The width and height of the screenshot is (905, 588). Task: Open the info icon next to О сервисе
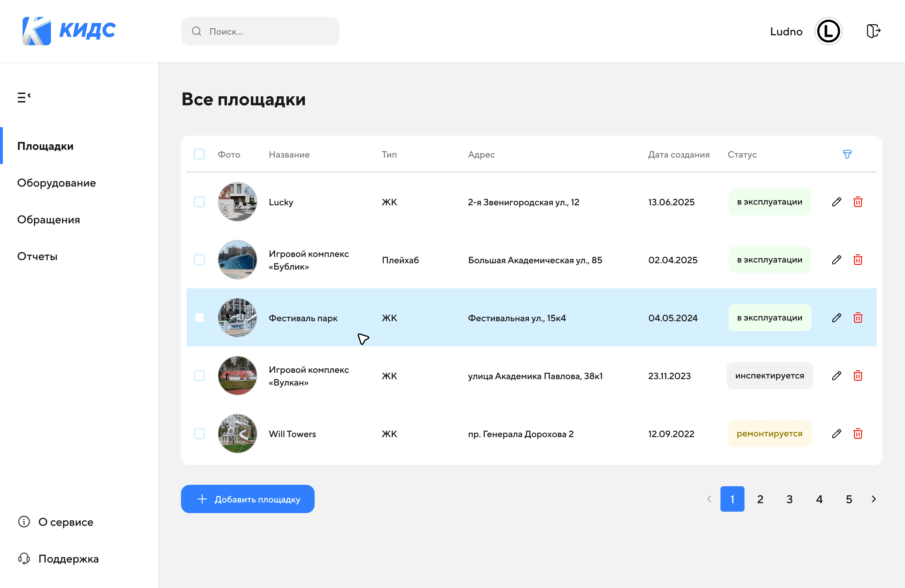[x=24, y=522]
